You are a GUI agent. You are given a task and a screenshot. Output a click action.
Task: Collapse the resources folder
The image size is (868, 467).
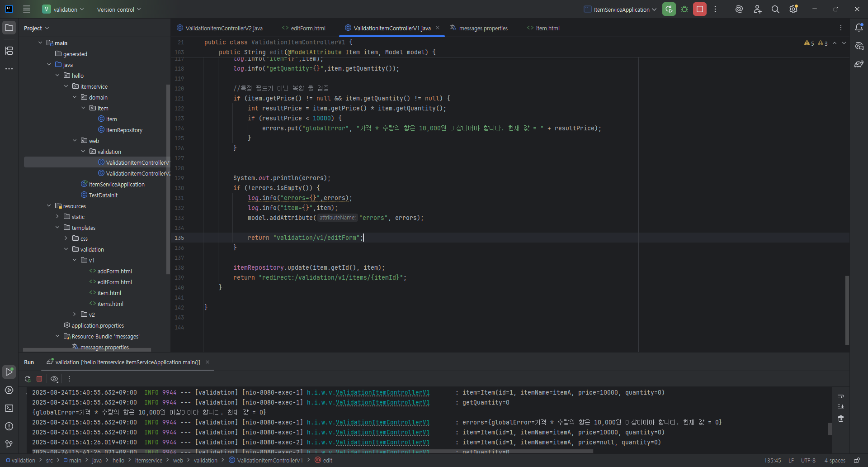[49, 206]
